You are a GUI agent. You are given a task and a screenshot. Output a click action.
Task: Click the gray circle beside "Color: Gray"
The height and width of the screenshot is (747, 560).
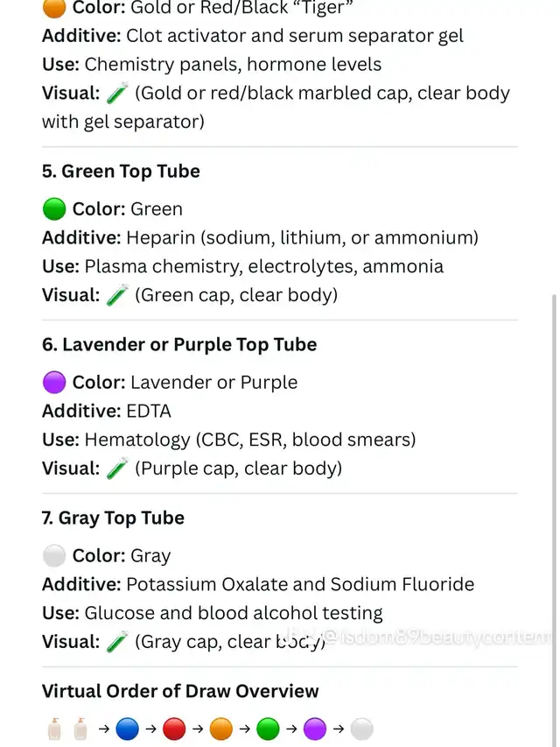tap(54, 556)
